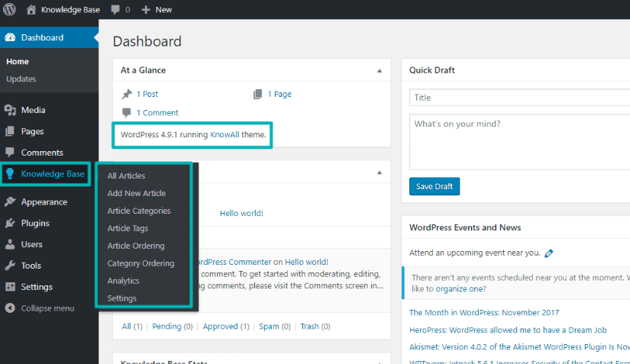Open Article Categories in the submenu
630x364 pixels.
pyautogui.click(x=139, y=211)
